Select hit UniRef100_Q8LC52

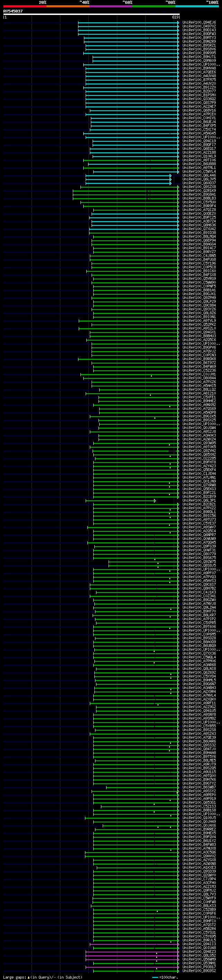pos(199,955)
